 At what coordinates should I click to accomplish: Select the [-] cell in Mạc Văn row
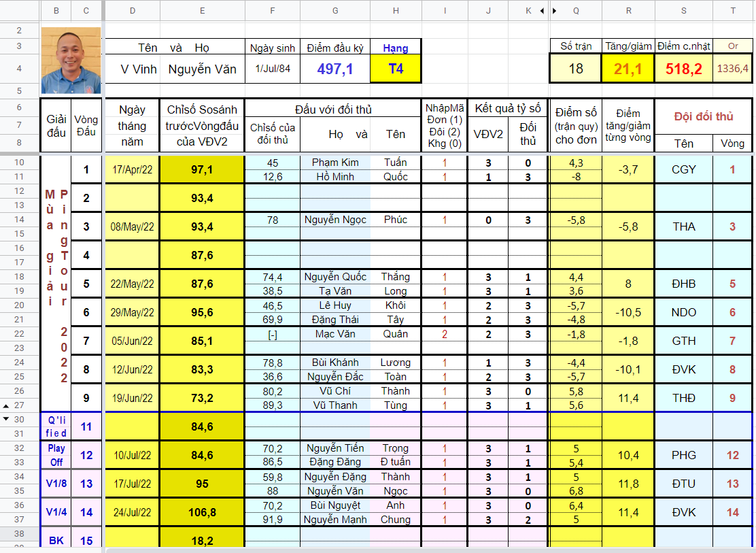273,334
